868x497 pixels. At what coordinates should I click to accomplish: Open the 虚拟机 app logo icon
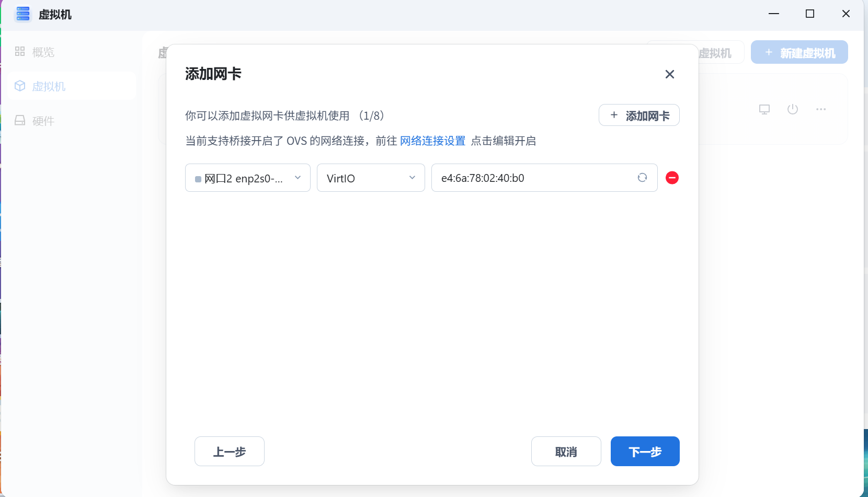[x=22, y=14]
